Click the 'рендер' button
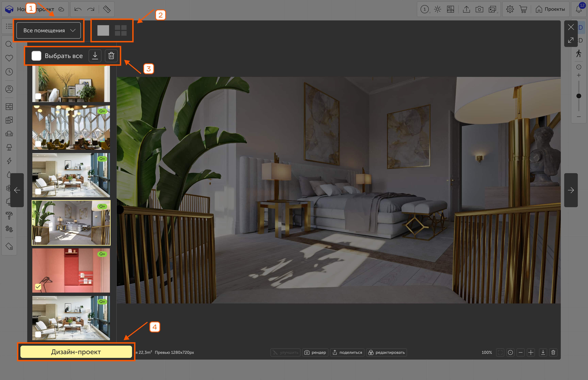 click(315, 352)
